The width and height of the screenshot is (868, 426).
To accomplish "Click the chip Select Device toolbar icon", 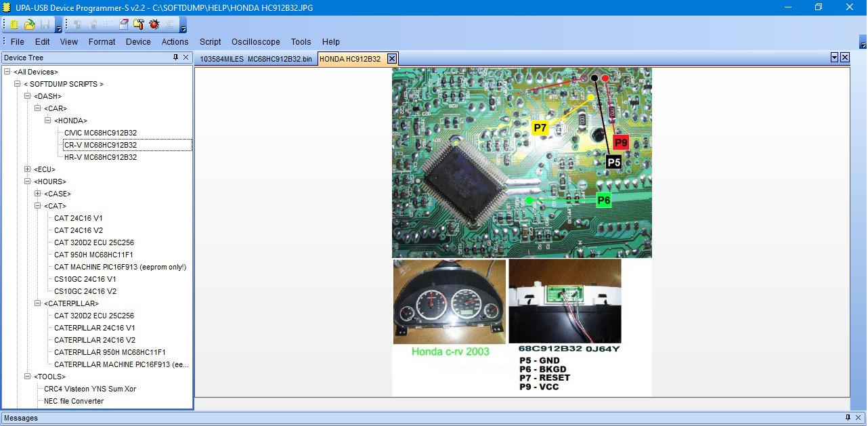I will point(14,24).
